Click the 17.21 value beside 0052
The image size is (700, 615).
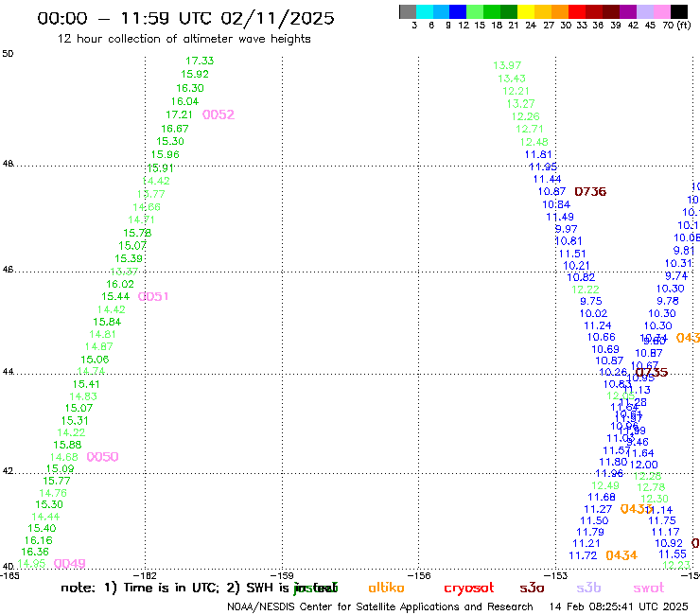tap(179, 114)
